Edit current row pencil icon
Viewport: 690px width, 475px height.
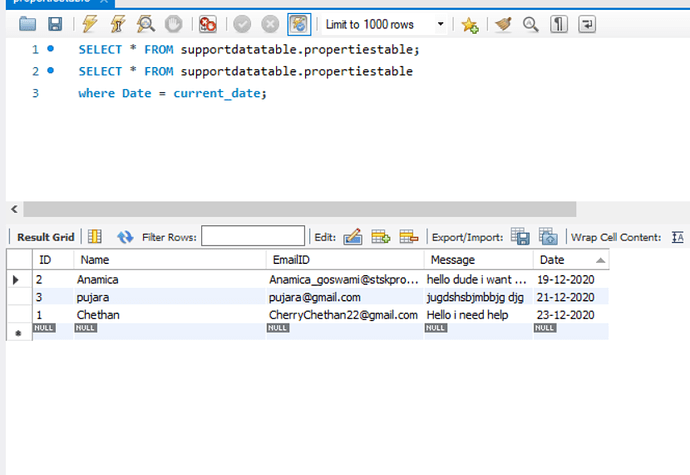(x=353, y=236)
